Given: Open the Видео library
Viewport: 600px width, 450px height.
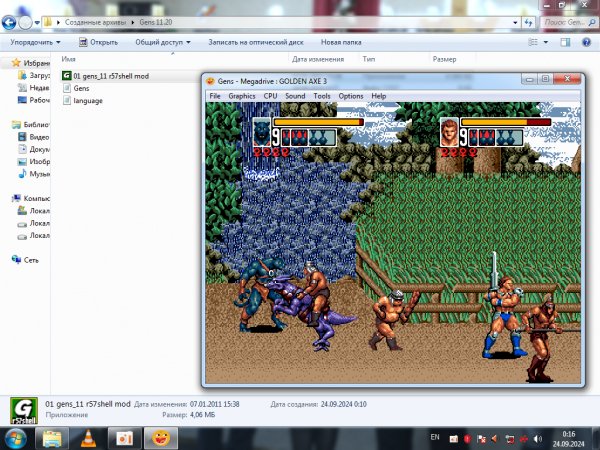Looking at the screenshot, I should [x=34, y=137].
